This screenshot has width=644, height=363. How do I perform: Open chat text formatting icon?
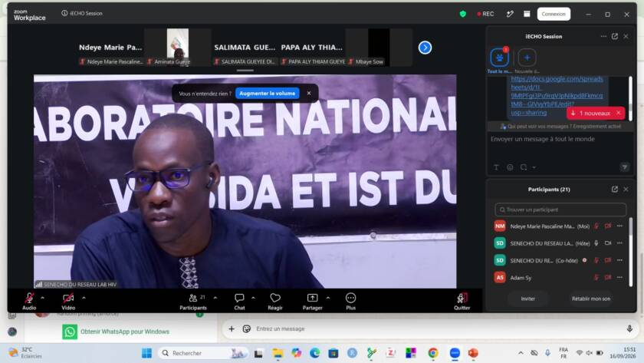[496, 167]
